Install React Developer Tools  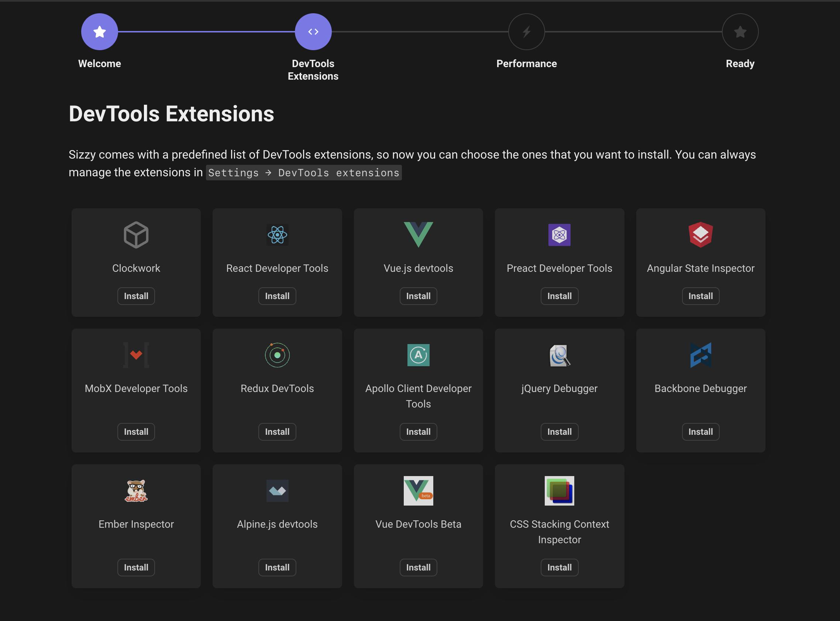coord(277,296)
